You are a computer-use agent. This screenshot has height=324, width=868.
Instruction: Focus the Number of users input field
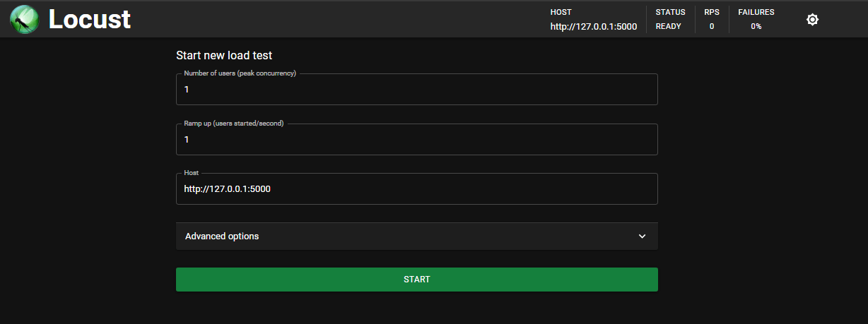pos(416,90)
